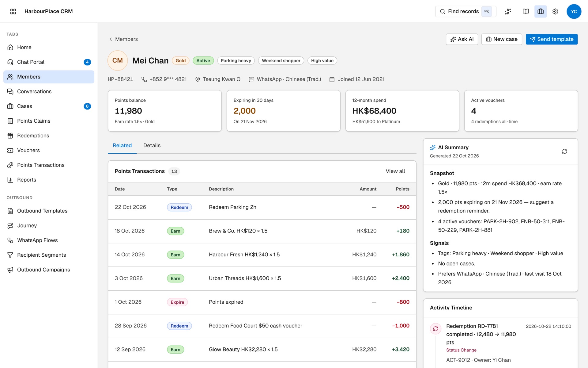This screenshot has height=368, width=588.
Task: Open the book documentation icon
Action: [526, 11]
